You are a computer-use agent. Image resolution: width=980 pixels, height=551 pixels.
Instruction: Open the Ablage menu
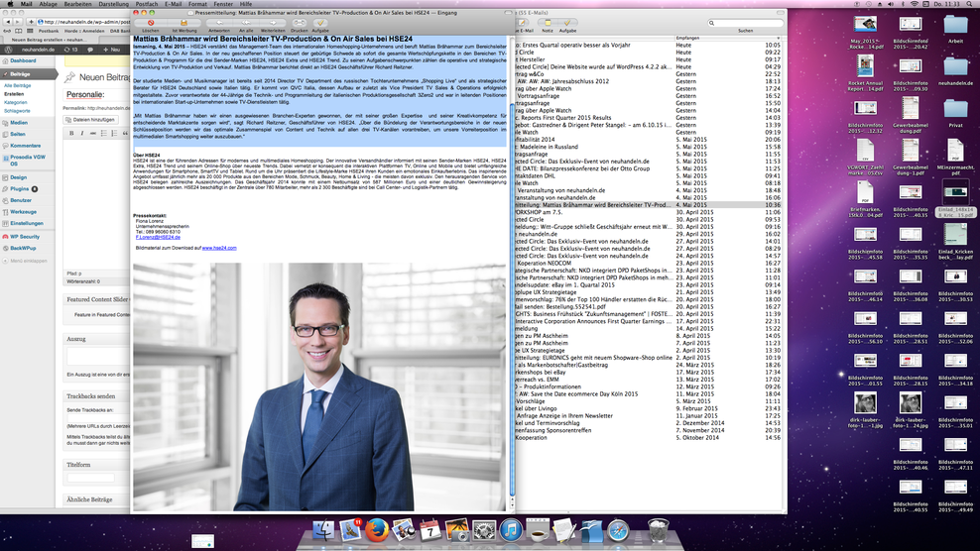(x=49, y=4)
